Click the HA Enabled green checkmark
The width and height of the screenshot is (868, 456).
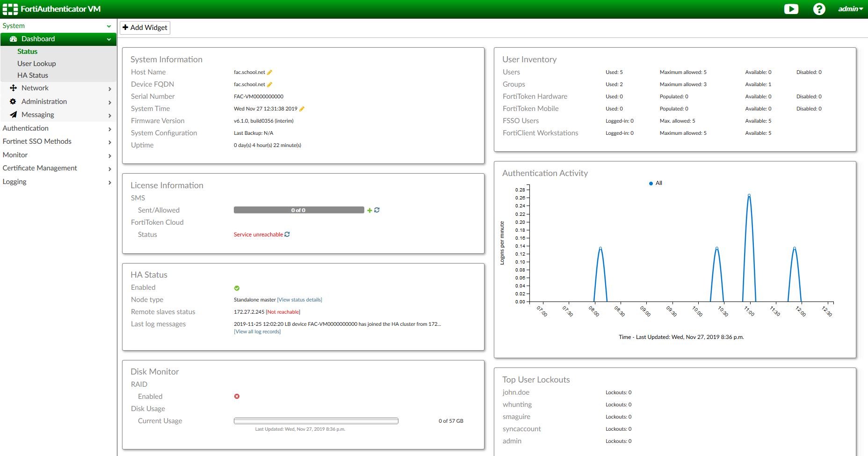pos(237,287)
